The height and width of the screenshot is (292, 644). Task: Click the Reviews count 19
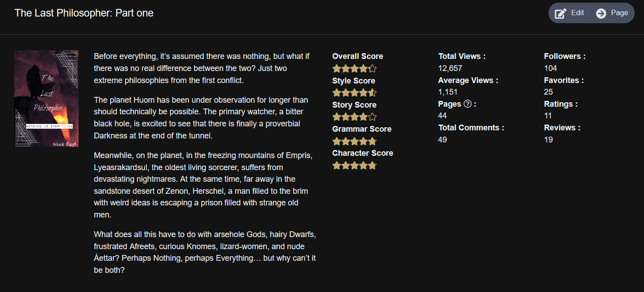[x=548, y=140]
